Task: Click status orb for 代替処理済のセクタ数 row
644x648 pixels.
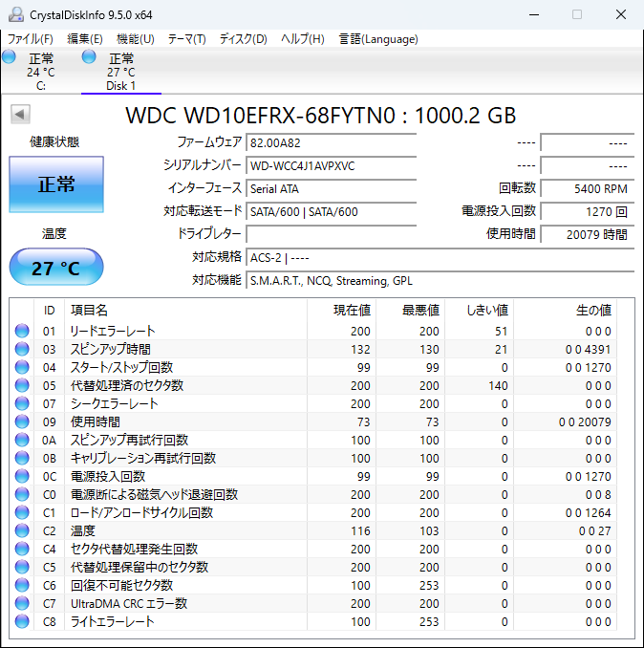Action: tap(22, 385)
